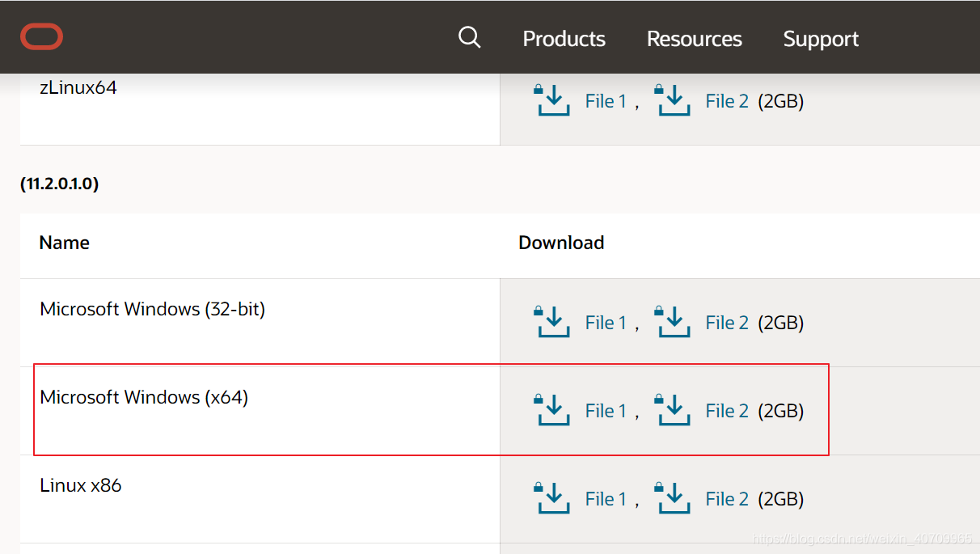Click the Download column header
The image size is (980, 554).
click(561, 243)
